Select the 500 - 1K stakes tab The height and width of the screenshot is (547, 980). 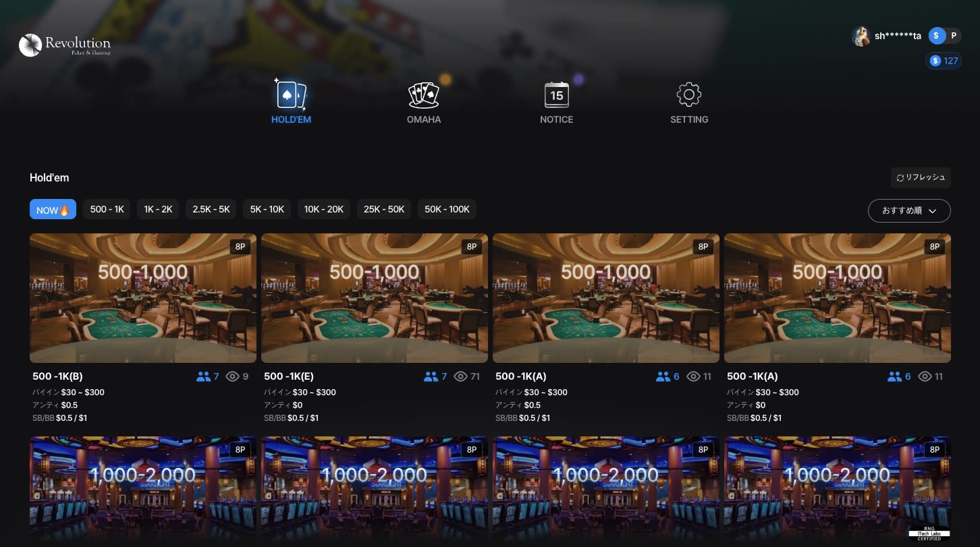click(x=107, y=210)
